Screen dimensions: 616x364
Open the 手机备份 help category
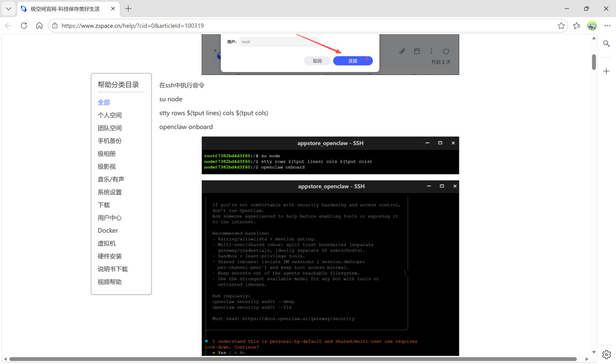(x=110, y=141)
